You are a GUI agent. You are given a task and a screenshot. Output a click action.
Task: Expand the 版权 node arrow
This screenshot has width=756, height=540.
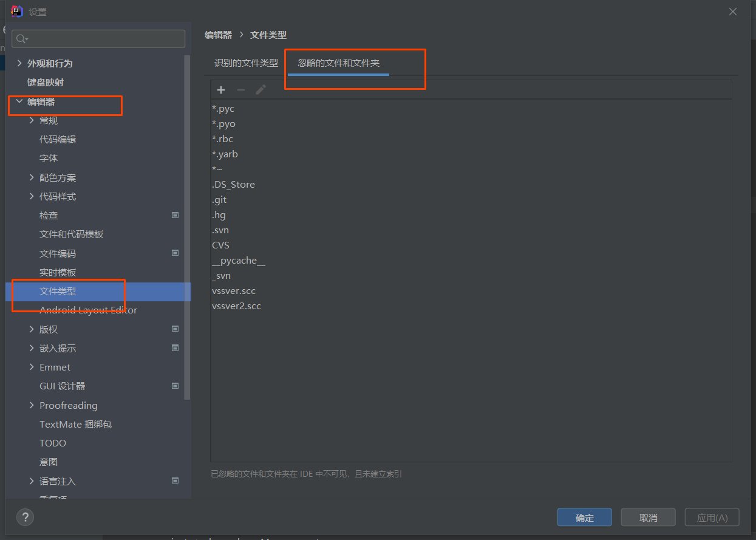pos(32,329)
